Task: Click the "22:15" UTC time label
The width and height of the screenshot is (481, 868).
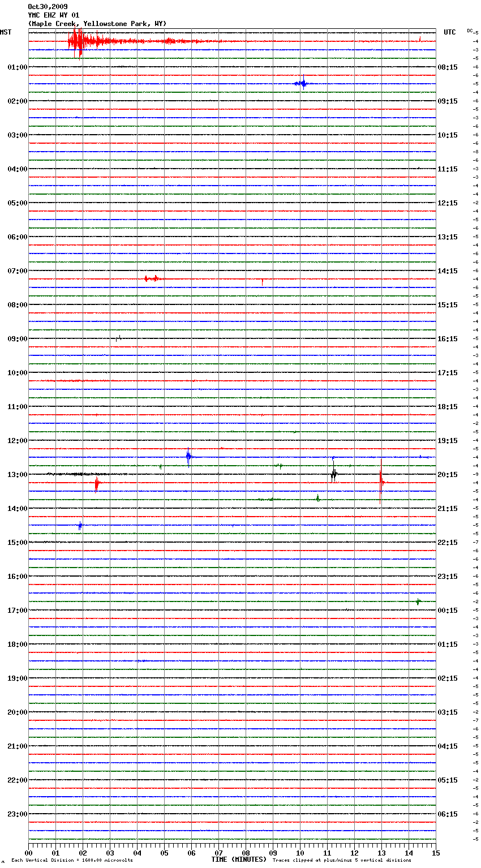Action: (x=448, y=543)
